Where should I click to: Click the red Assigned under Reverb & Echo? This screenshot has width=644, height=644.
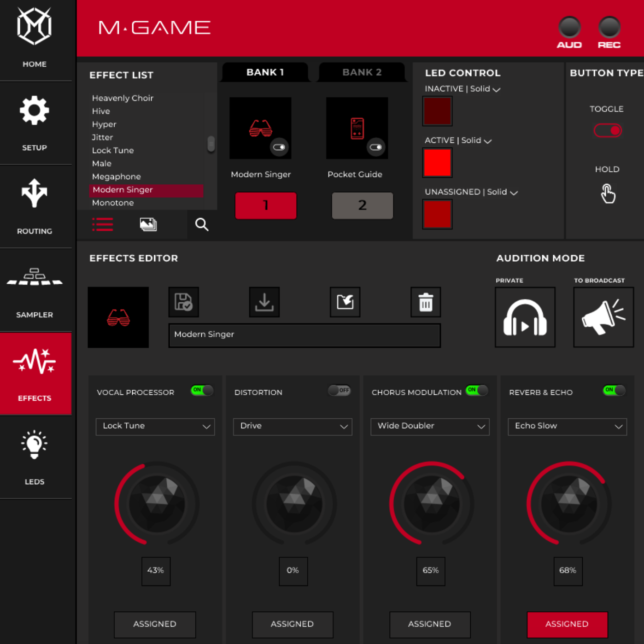pyautogui.click(x=568, y=624)
